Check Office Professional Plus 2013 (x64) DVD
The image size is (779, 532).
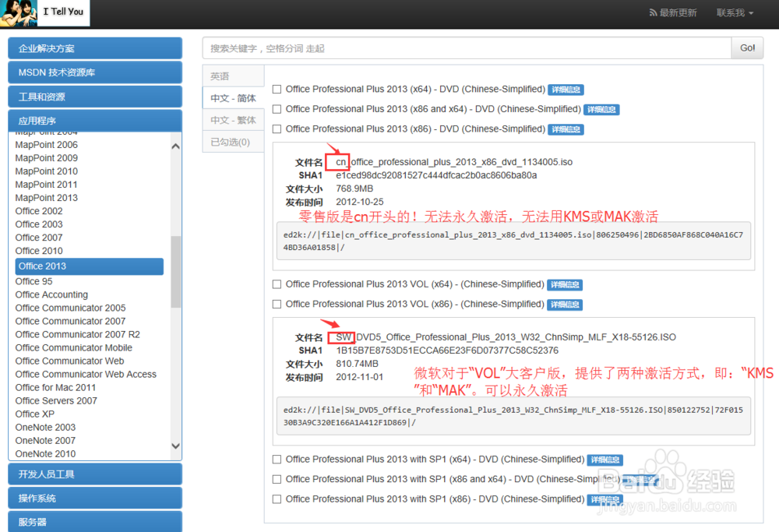pos(277,90)
